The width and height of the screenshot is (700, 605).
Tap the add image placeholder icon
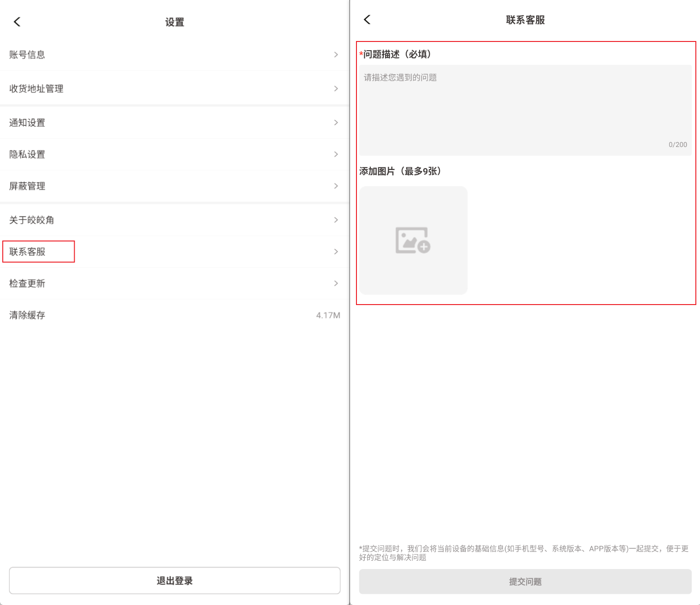coord(413,240)
